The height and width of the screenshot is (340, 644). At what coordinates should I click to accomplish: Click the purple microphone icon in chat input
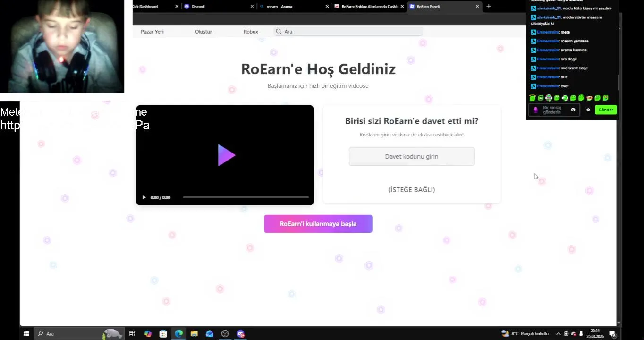point(535,110)
